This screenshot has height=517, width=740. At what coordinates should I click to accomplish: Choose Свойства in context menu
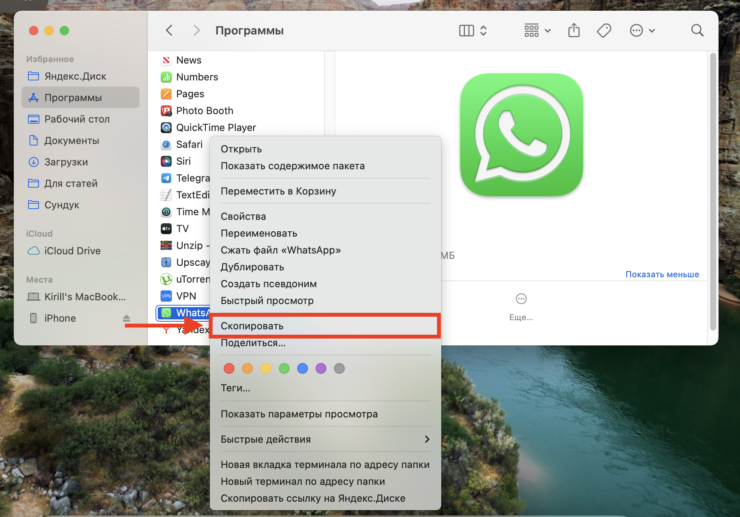coord(325,216)
